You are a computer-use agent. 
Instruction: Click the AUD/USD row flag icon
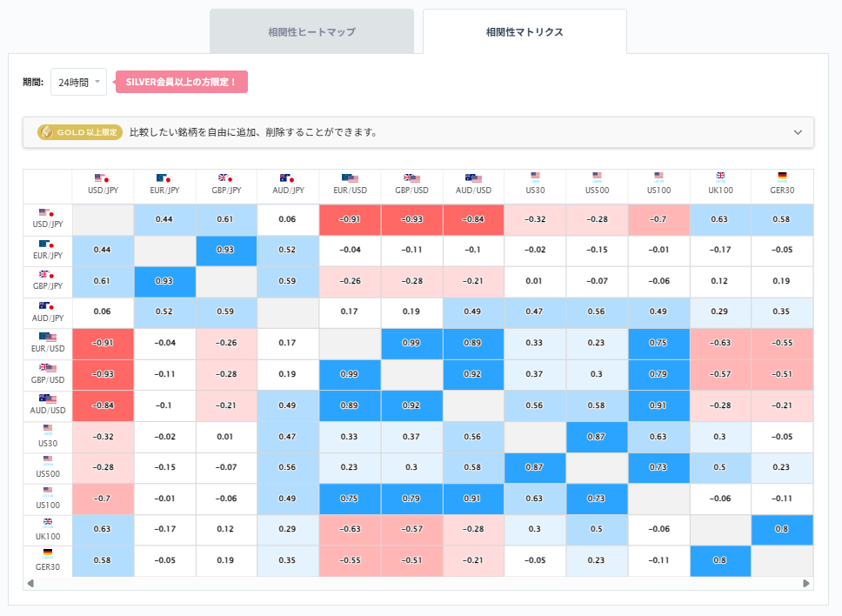coord(47,399)
